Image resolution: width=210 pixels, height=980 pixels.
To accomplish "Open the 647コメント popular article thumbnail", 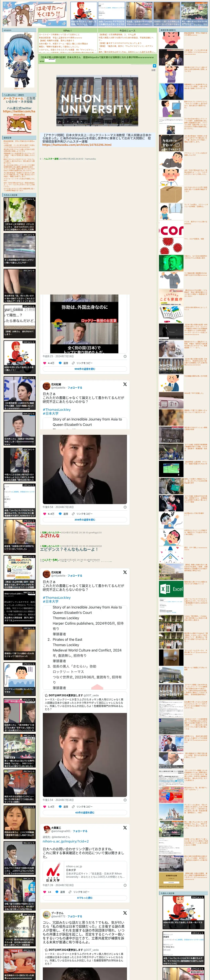I will pos(19,214).
